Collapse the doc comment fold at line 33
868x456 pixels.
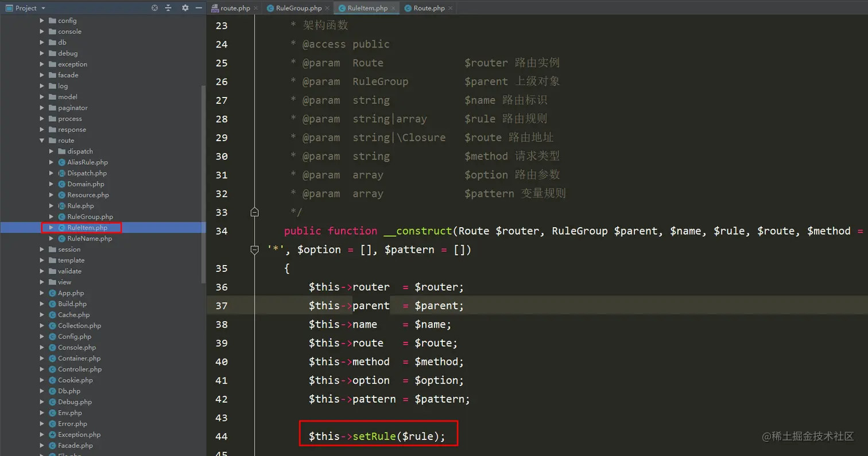tap(255, 212)
